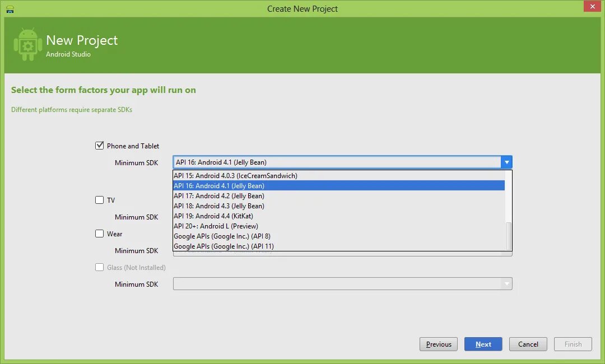This screenshot has height=364, width=605.
Task: Uncheck the Phone and Tablet checkbox
Action: pyautogui.click(x=100, y=146)
